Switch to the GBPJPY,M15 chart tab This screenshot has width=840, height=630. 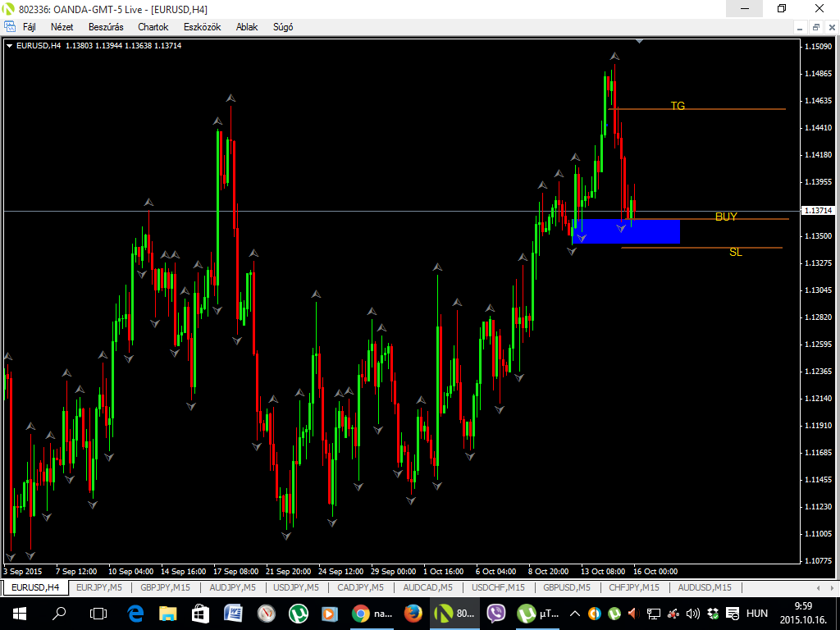point(165,587)
